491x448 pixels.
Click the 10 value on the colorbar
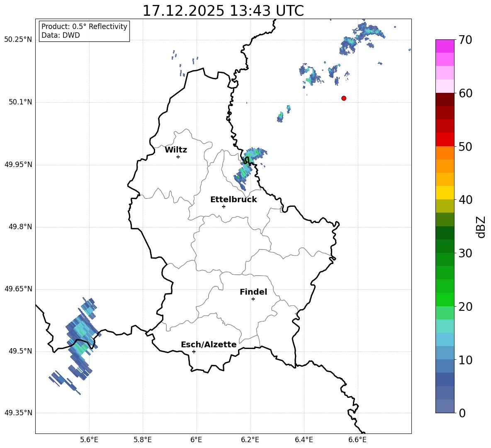(x=465, y=360)
